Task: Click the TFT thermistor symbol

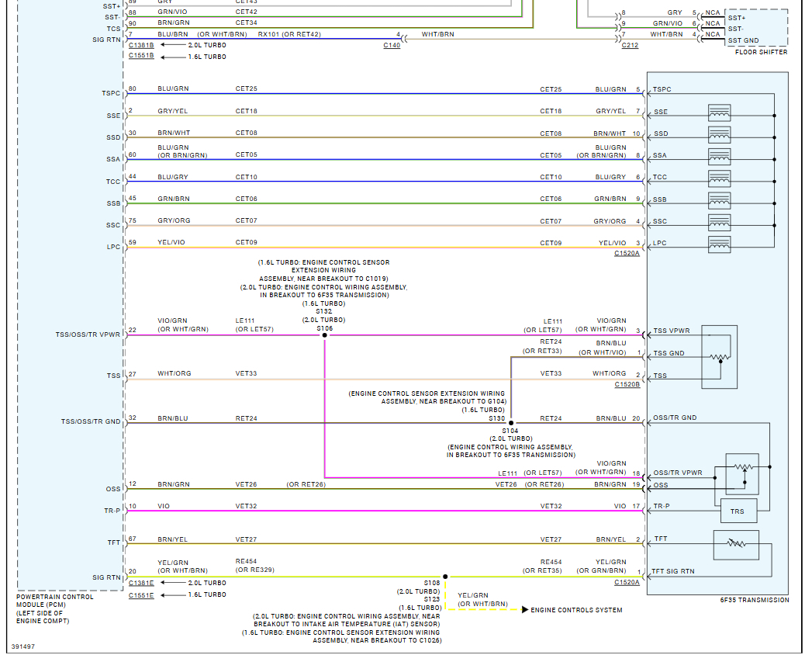Action: 736,545
